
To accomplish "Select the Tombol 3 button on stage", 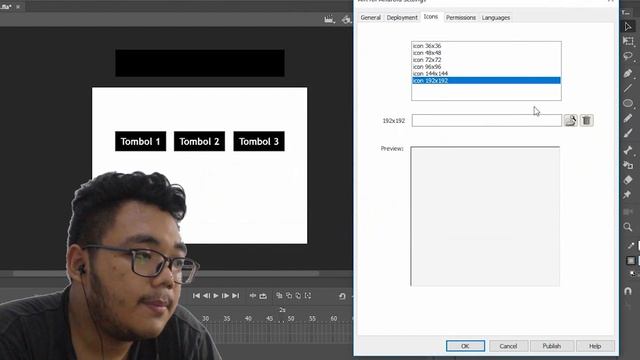I will coord(259,141).
